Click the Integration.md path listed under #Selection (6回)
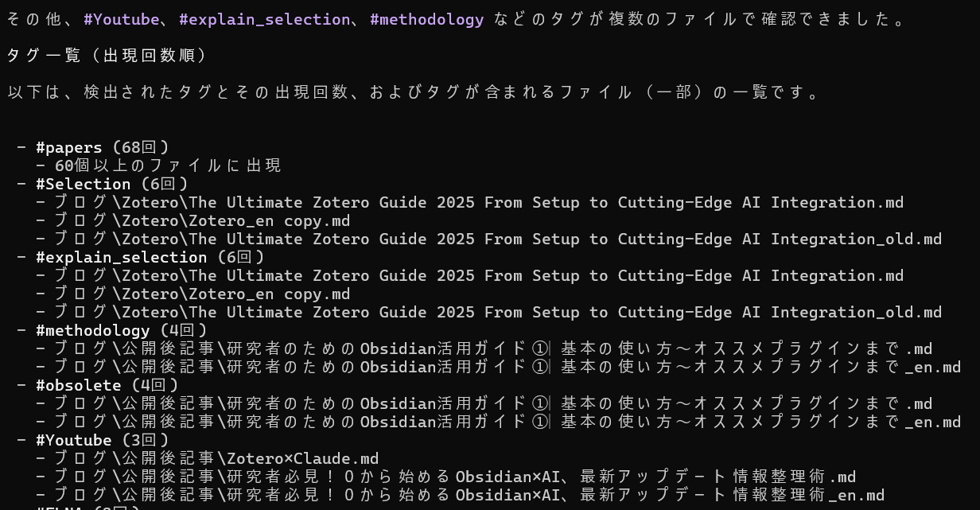 [480, 202]
